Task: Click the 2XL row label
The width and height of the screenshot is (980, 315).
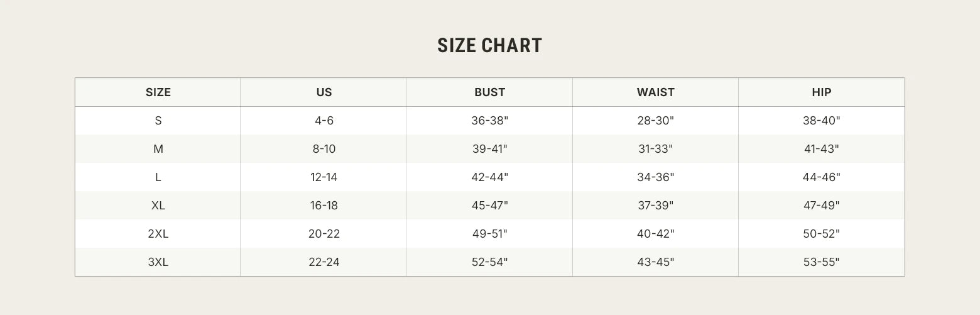Action: pos(158,234)
